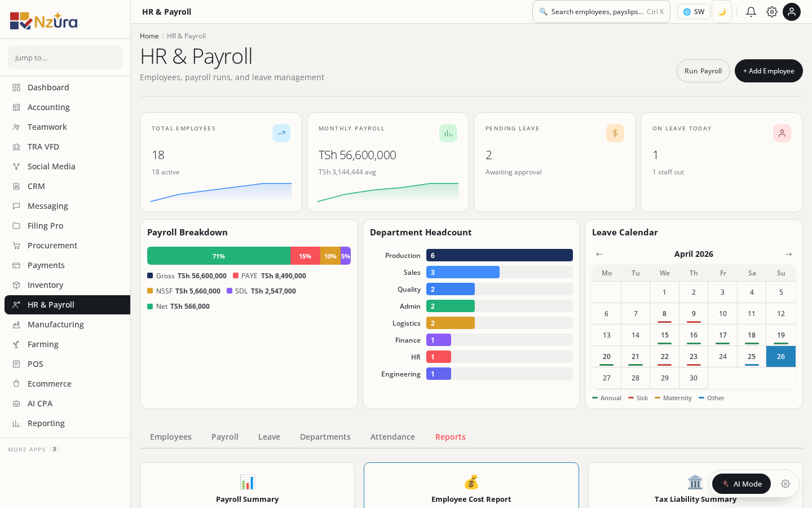Select April 8 on the leave calendar
The height and width of the screenshot is (508, 812).
click(x=665, y=314)
